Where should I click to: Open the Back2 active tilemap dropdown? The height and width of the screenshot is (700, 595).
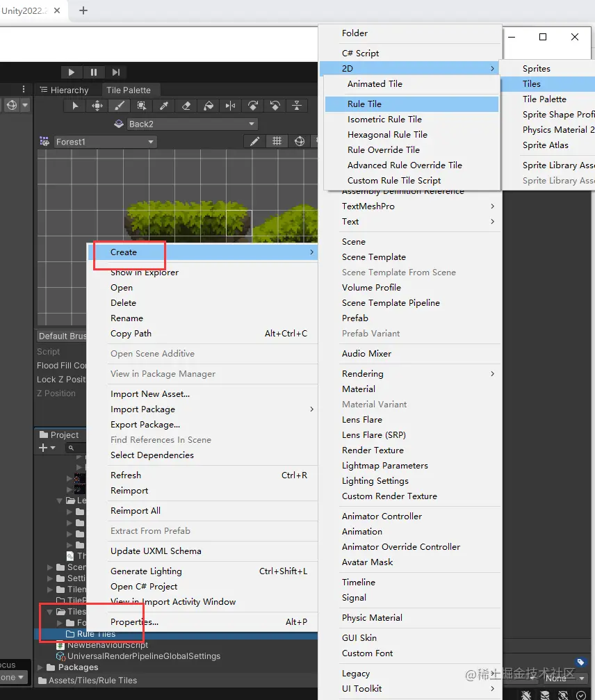click(192, 124)
